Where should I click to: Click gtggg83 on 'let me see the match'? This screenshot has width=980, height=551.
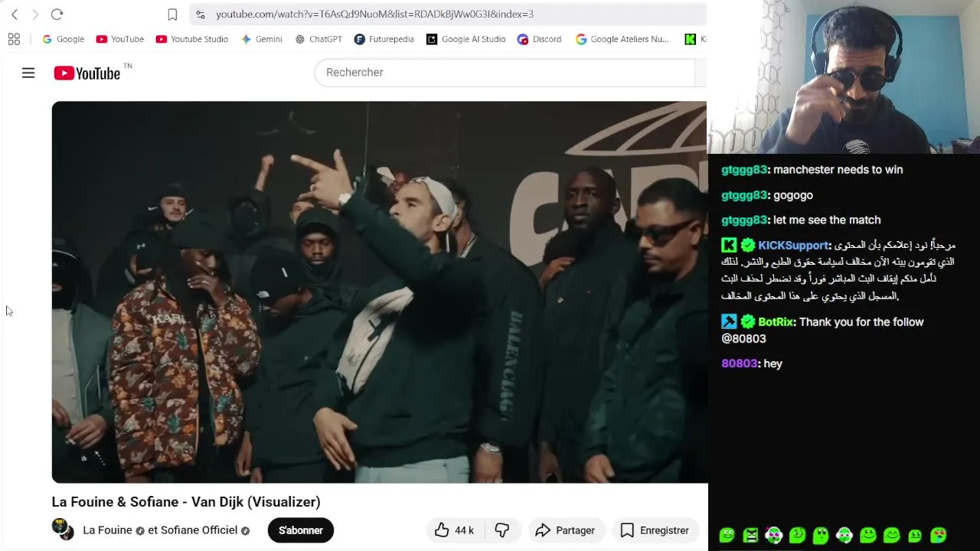point(743,220)
